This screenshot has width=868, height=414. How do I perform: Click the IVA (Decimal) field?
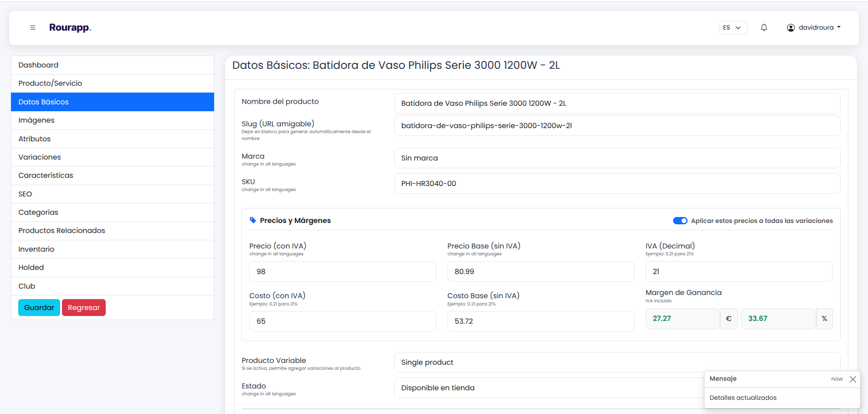(739, 272)
